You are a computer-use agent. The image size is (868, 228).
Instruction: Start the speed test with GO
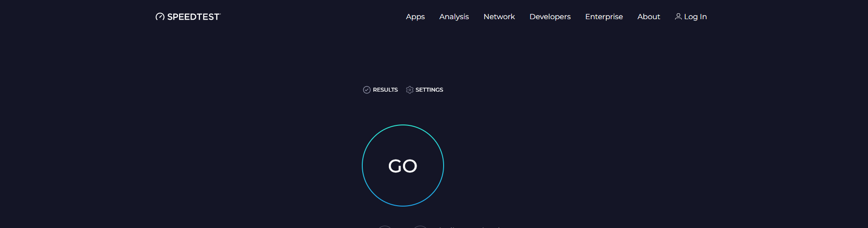[403, 166]
